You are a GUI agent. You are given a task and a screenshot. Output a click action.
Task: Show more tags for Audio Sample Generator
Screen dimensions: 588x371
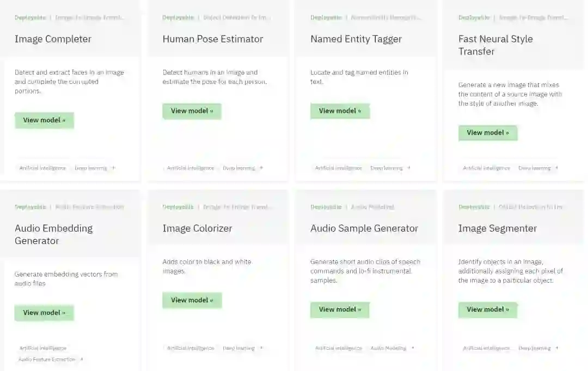[x=413, y=348]
